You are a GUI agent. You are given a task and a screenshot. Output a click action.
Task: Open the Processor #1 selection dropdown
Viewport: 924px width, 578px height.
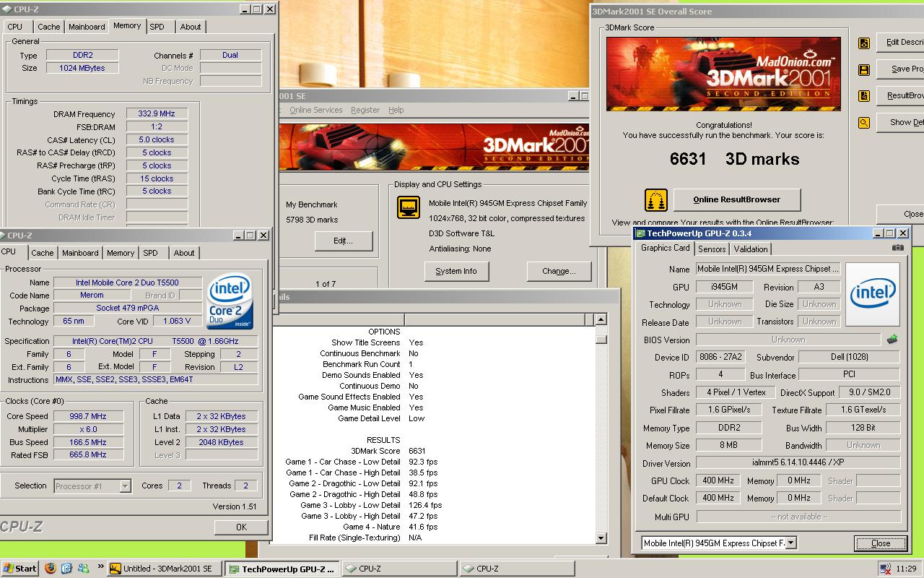point(125,486)
